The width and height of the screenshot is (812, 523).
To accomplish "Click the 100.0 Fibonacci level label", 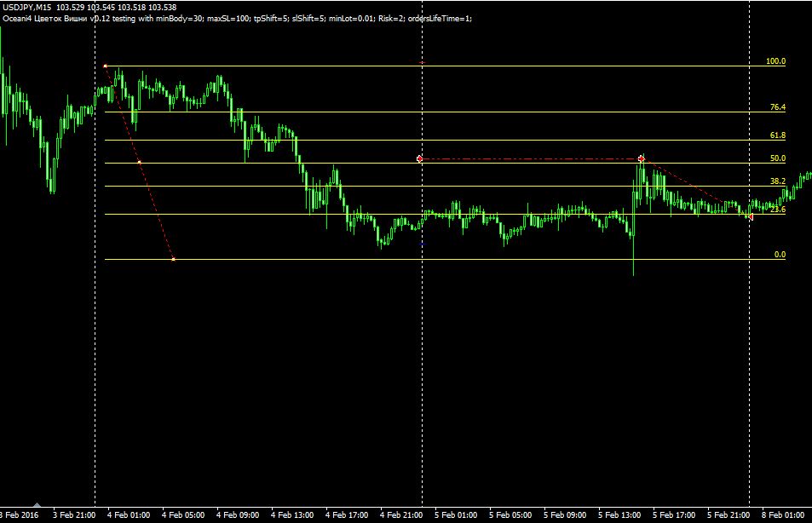I will [775, 61].
